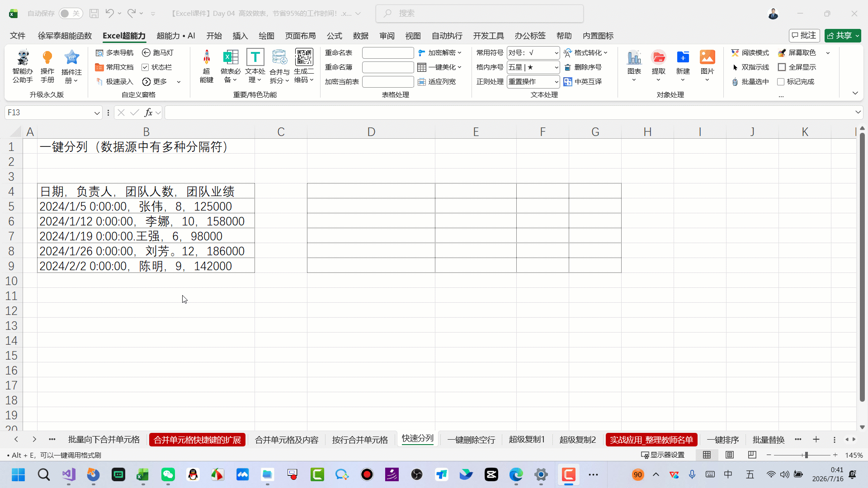
Task: Collapse the ribbon
Action: pos(855,93)
